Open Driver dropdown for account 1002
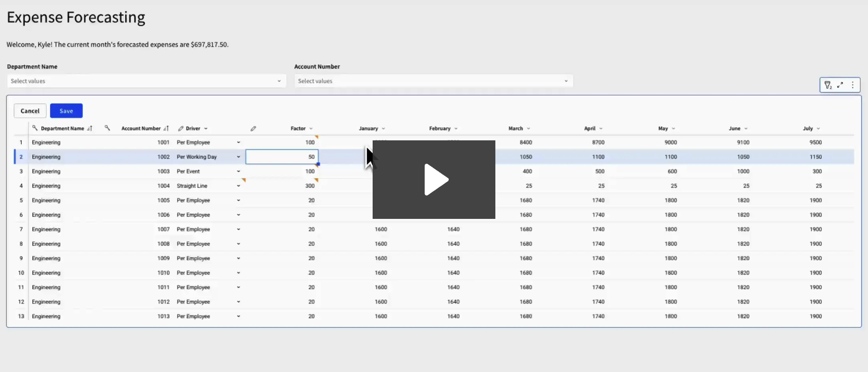Viewport: 868px width, 372px height. (239, 157)
